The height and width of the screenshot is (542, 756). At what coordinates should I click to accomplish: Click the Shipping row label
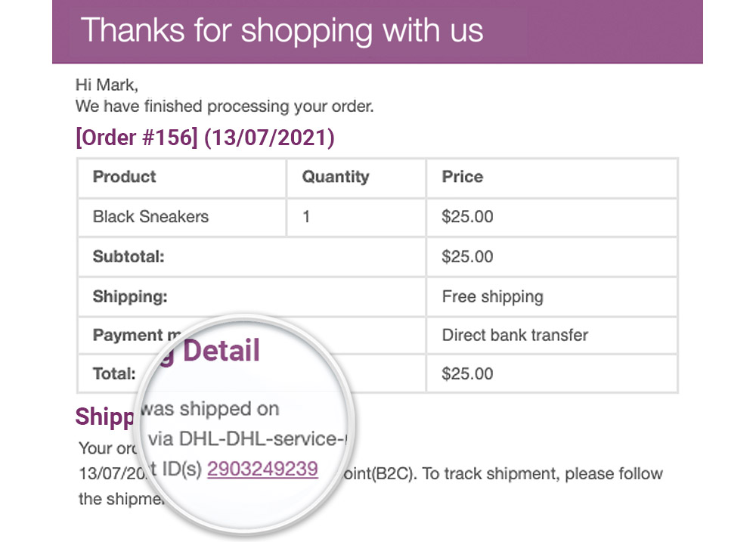tap(130, 296)
